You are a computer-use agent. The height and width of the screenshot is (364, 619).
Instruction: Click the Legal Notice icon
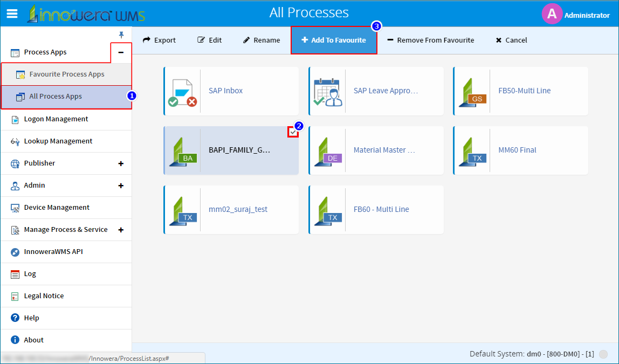15,297
